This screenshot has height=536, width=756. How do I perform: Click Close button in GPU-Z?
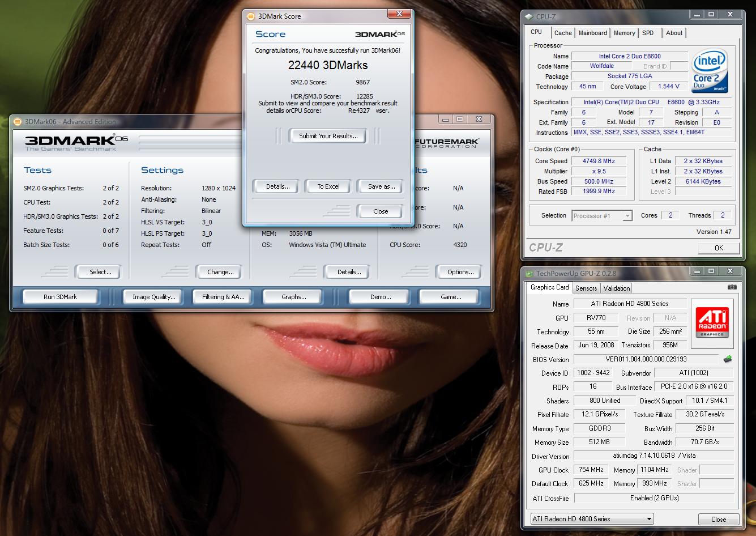coord(718,519)
